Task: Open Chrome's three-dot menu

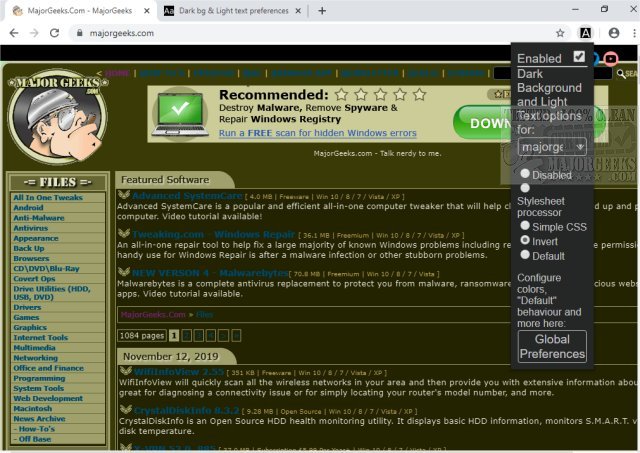Action: [x=634, y=33]
